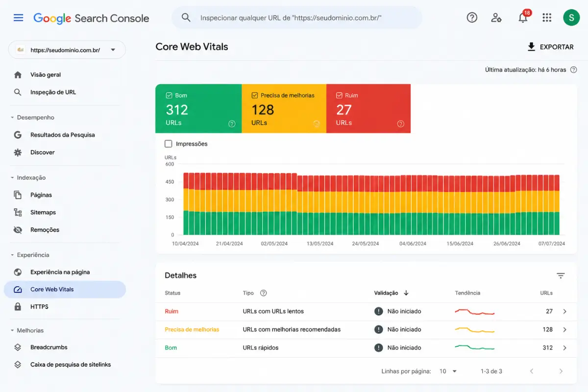Click the 1-3 de 3 pagination text
Image resolution: width=588 pixels, height=392 pixels.
[491, 371]
